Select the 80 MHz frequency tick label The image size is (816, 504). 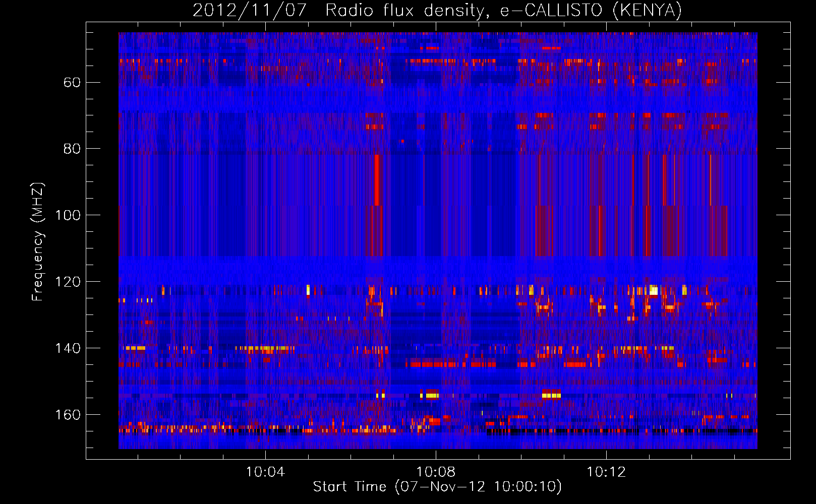[x=72, y=149]
